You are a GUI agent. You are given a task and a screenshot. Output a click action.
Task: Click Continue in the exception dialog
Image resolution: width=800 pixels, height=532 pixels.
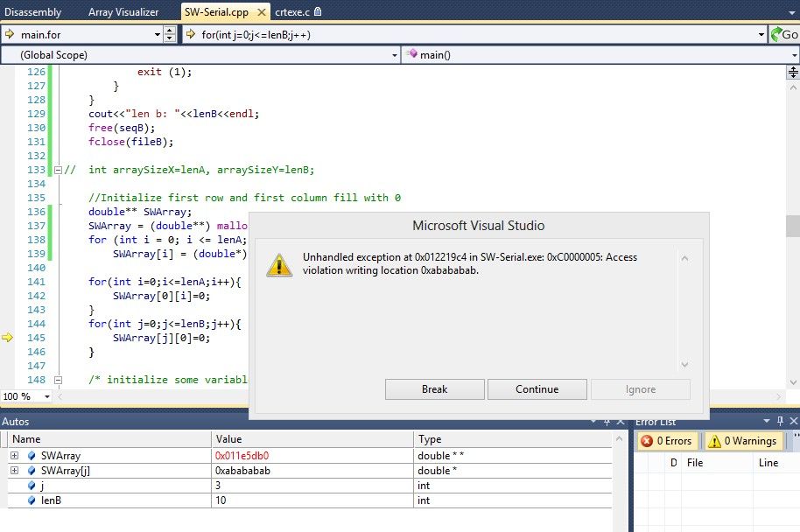tap(537, 389)
